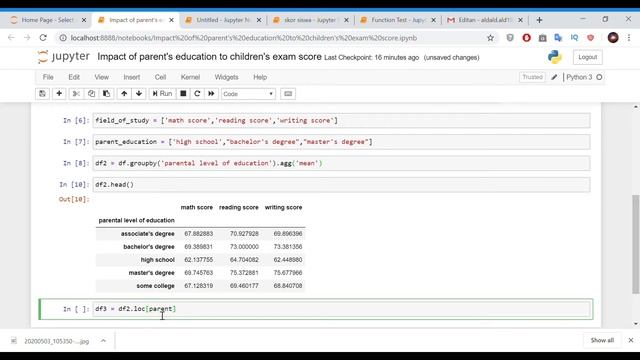This screenshot has width=640, height=360.
Task: Open a new browser tab
Action: pyautogui.click(x=539, y=20)
